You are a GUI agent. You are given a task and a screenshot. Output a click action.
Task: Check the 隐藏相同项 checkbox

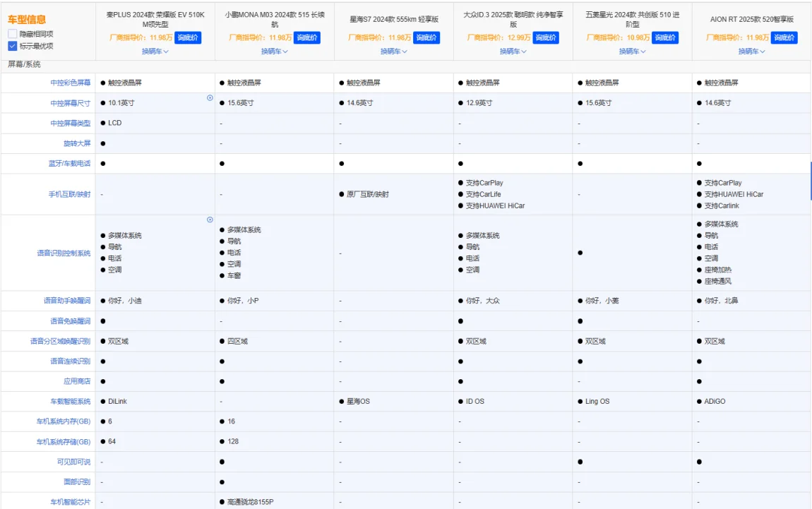click(13, 34)
